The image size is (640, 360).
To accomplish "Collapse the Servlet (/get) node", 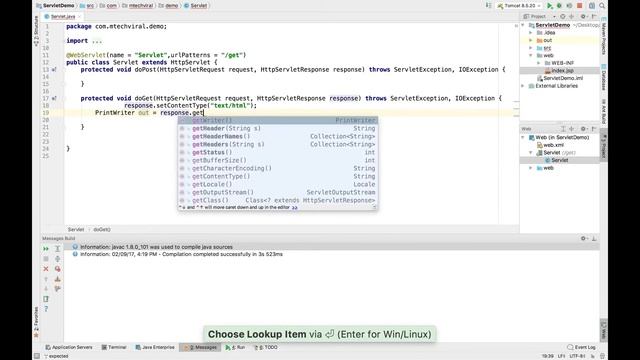I will pos(531,153).
